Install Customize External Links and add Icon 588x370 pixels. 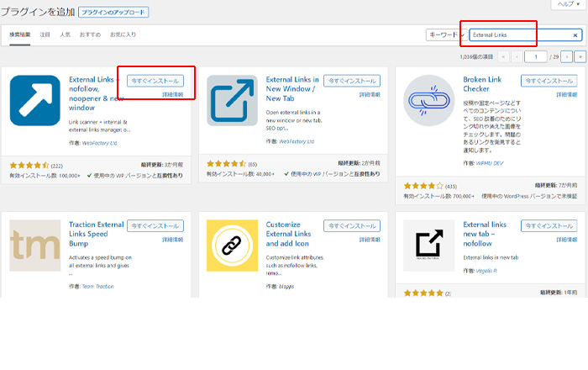click(352, 226)
